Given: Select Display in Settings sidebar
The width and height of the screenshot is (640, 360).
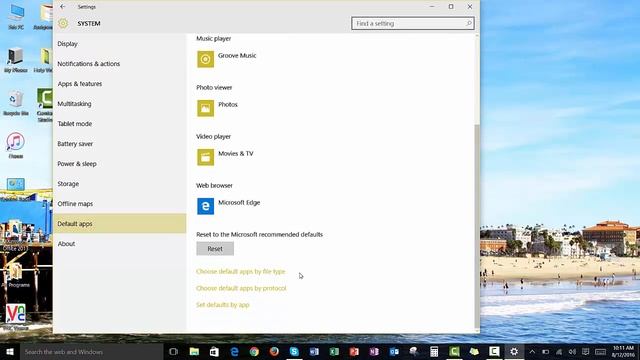Looking at the screenshot, I should pos(120,44).
